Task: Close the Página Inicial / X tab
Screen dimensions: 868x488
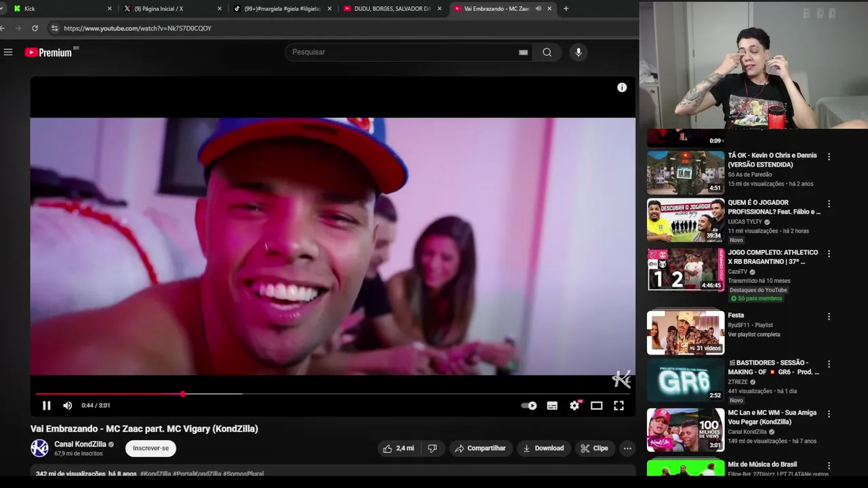Action: tap(220, 9)
